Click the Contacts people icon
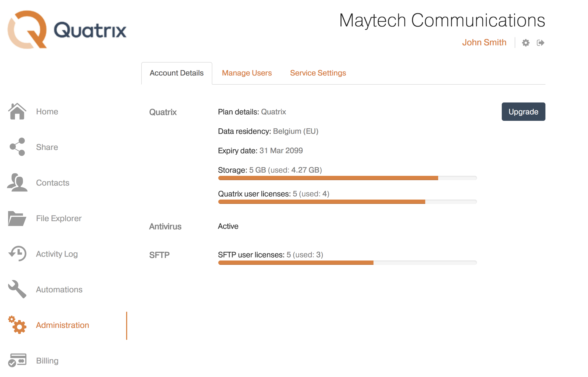The height and width of the screenshot is (377, 588). (17, 182)
